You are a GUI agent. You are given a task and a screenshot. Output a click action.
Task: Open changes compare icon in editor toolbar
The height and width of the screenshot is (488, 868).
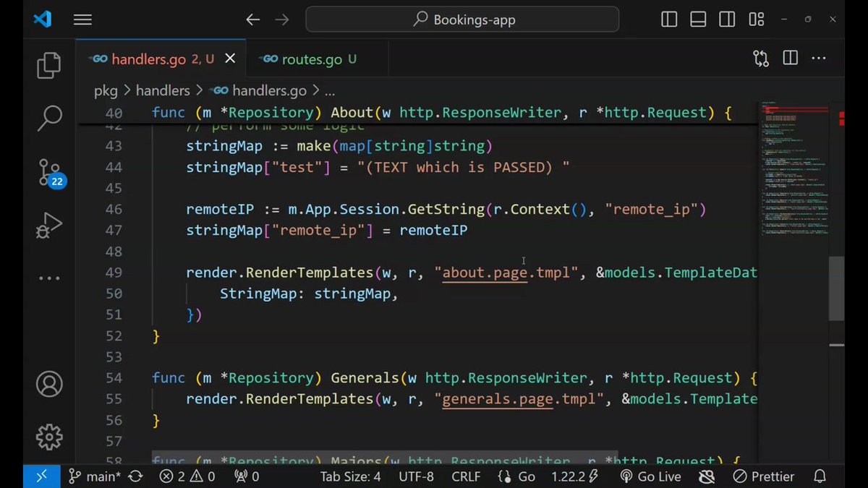[x=761, y=59]
